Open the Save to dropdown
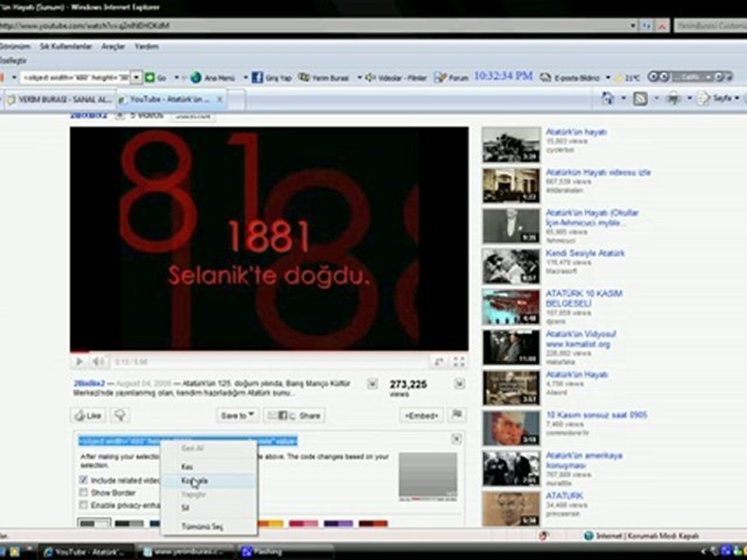This screenshot has width=747, height=560. click(237, 415)
